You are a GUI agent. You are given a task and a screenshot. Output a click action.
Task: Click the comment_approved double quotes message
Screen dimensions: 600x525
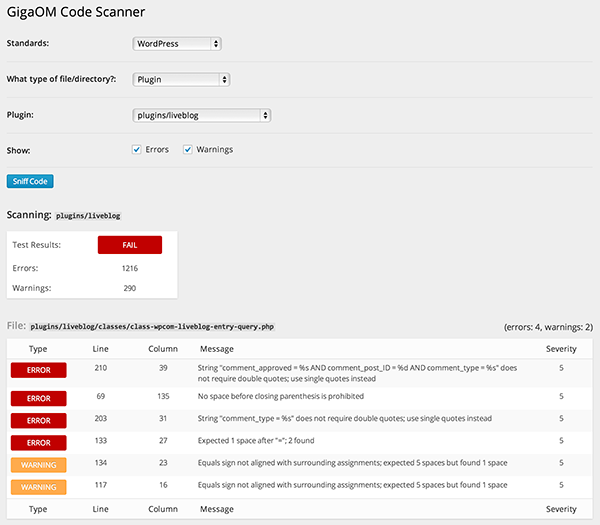coord(357,373)
